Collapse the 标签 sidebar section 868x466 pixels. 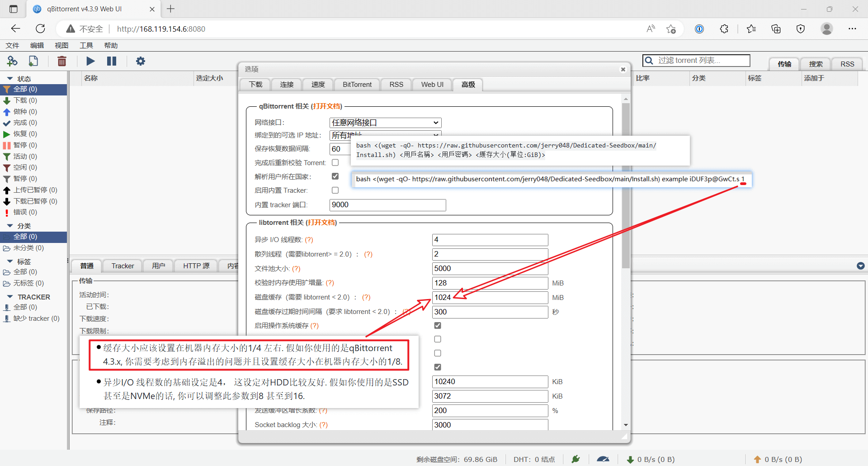click(x=10, y=262)
